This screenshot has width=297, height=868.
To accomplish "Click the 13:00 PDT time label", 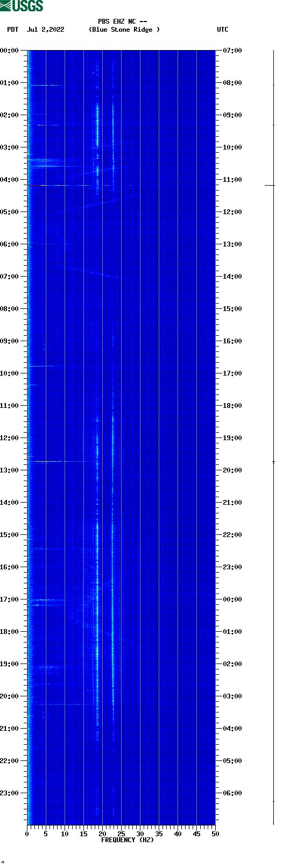I will point(9,470).
